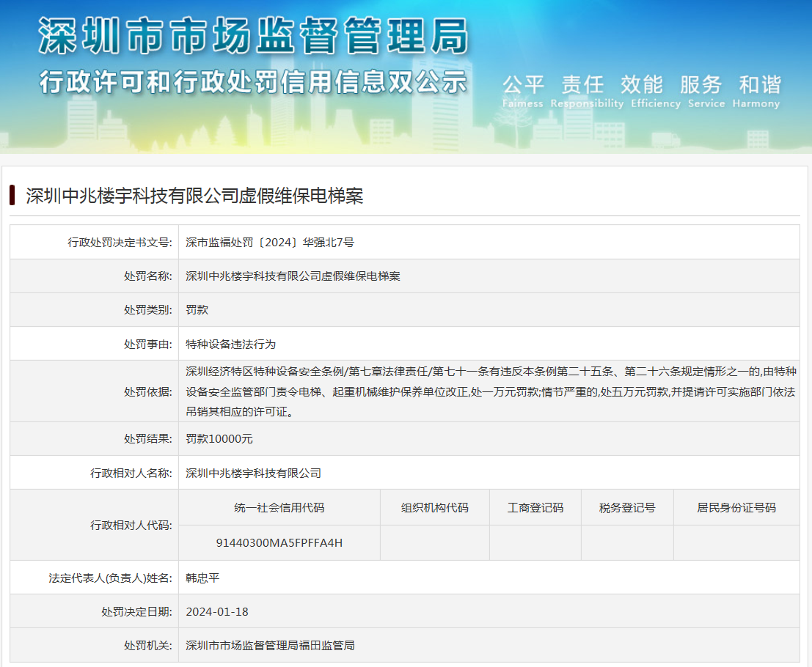
Task: Click the 居民身份证号码 column header
Action: pos(736,507)
